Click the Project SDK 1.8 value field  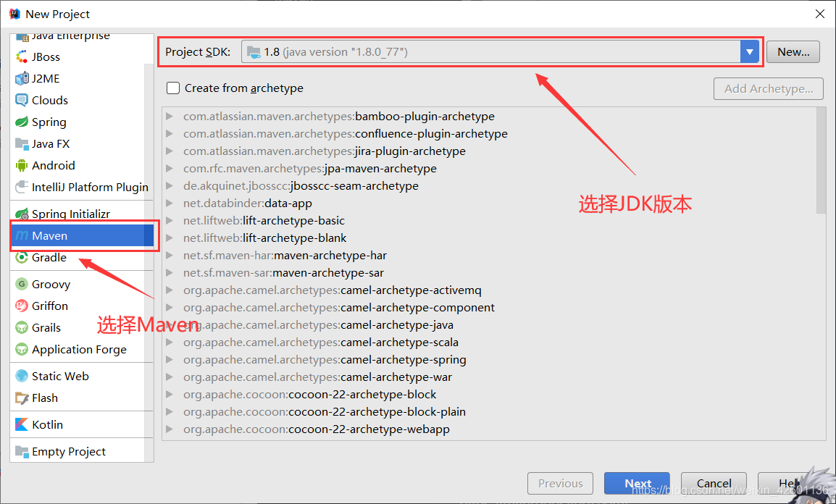(x=490, y=51)
